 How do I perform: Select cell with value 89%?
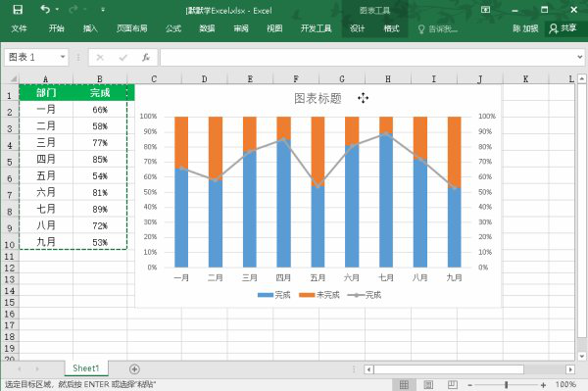coord(100,209)
